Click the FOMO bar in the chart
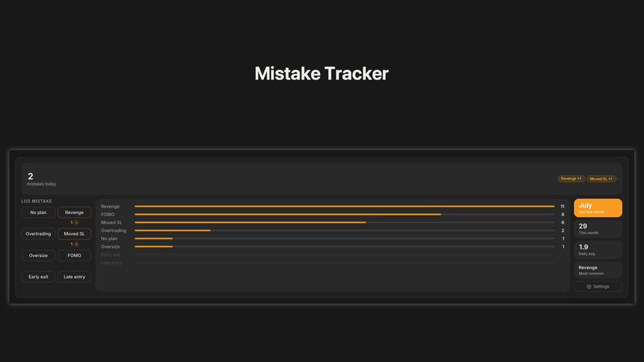The width and height of the screenshot is (644, 362). pos(345,214)
